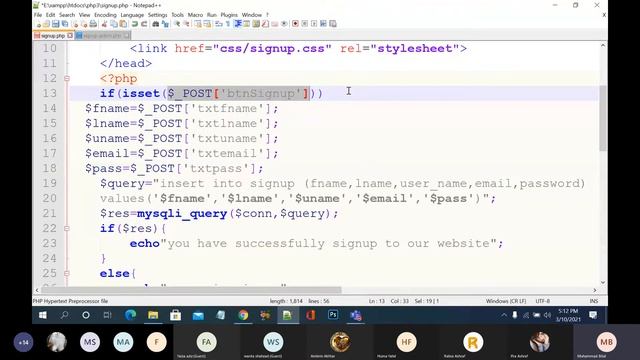Viewport: 640px width, 360px height.
Task: Click Run macro multiple times icon
Action: pos(323,24)
